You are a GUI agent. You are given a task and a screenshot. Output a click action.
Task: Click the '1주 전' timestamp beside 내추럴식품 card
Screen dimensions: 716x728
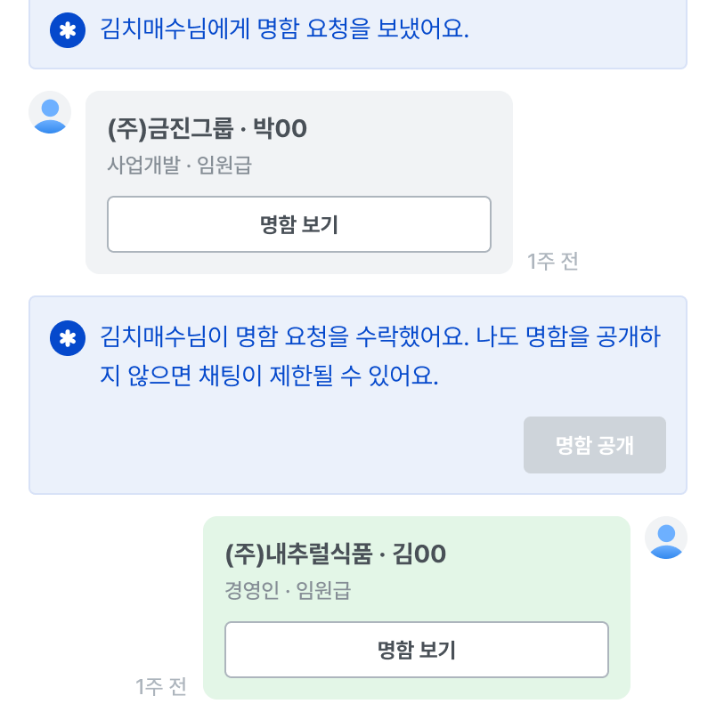coord(161,687)
